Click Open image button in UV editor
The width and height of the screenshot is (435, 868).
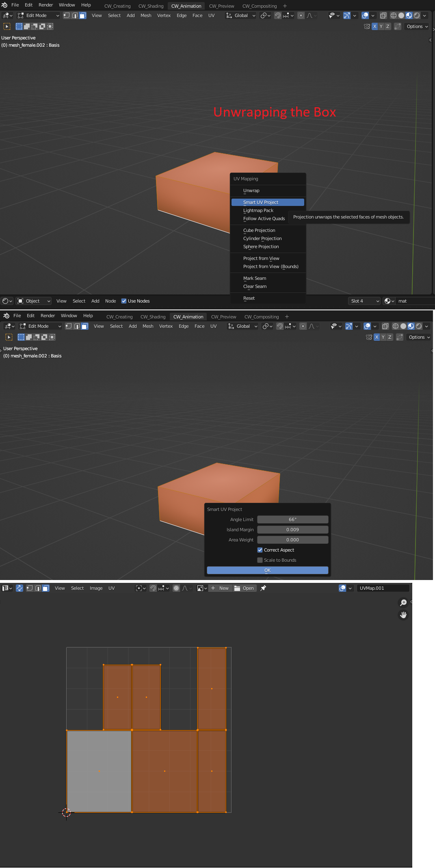[245, 588]
